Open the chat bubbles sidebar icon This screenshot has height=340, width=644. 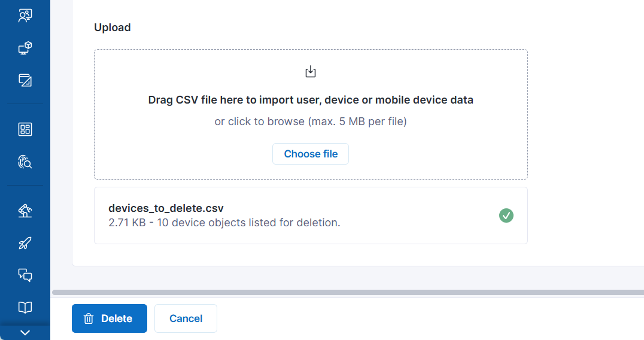(25, 275)
